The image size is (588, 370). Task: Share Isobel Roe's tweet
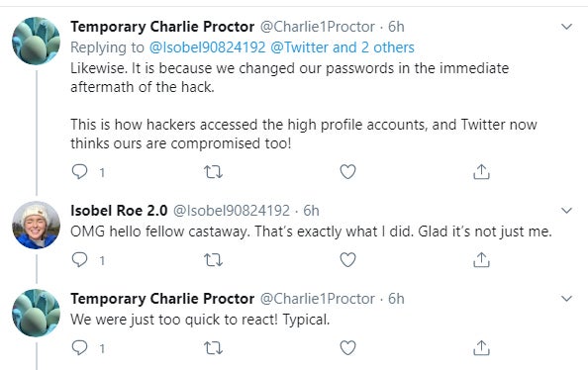(481, 259)
